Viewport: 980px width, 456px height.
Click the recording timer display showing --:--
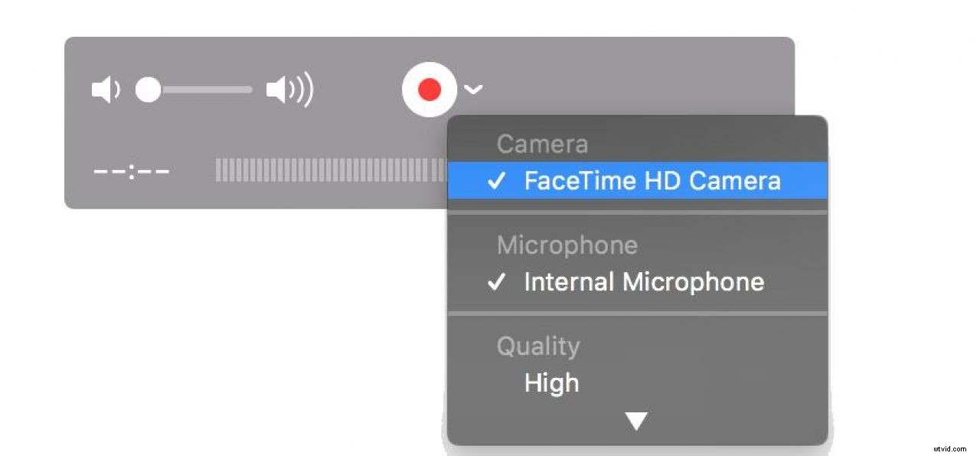pyautogui.click(x=130, y=172)
